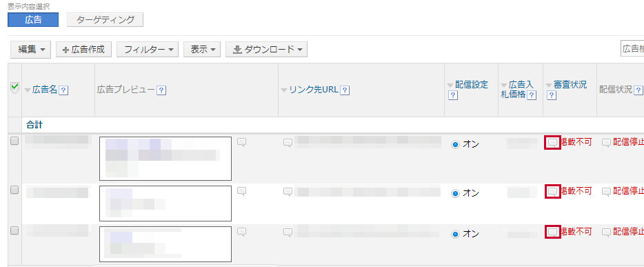Click third row's ad preview comment icon
Viewport: 644px width, 267px height.
pyautogui.click(x=242, y=232)
